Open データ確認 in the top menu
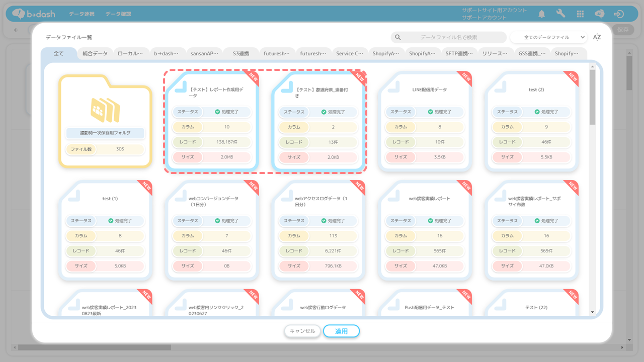The width and height of the screenshot is (644, 362). pos(118,14)
